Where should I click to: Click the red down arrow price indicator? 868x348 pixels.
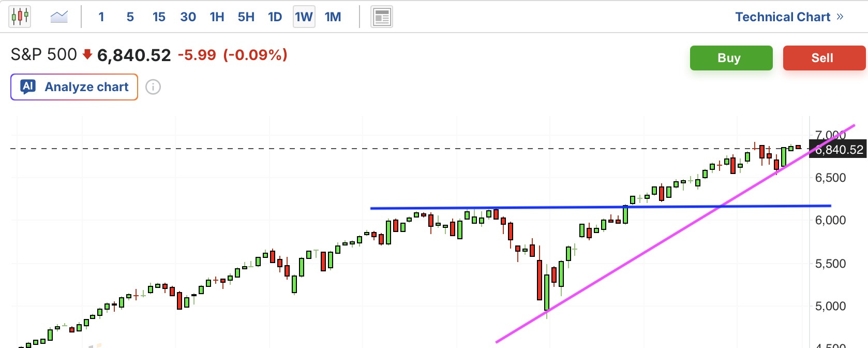[87, 54]
